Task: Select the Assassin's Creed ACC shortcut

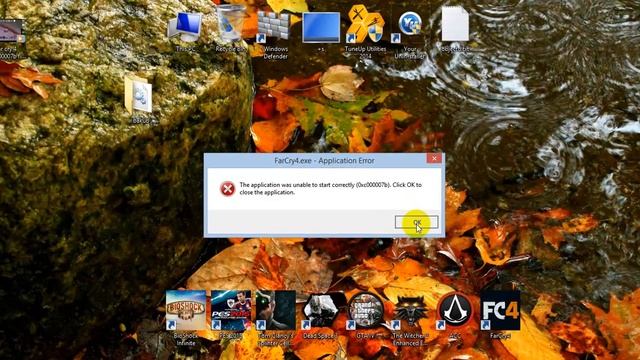Action: click(455, 315)
